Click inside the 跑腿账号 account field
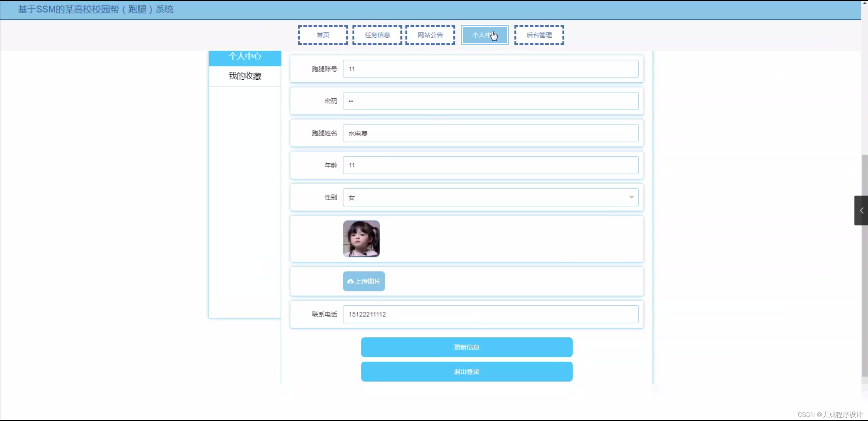The width and height of the screenshot is (868, 421). tap(490, 69)
